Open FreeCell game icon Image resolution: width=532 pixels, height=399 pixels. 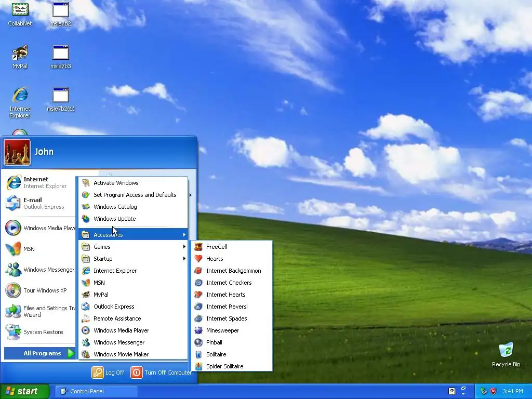pyautogui.click(x=198, y=247)
